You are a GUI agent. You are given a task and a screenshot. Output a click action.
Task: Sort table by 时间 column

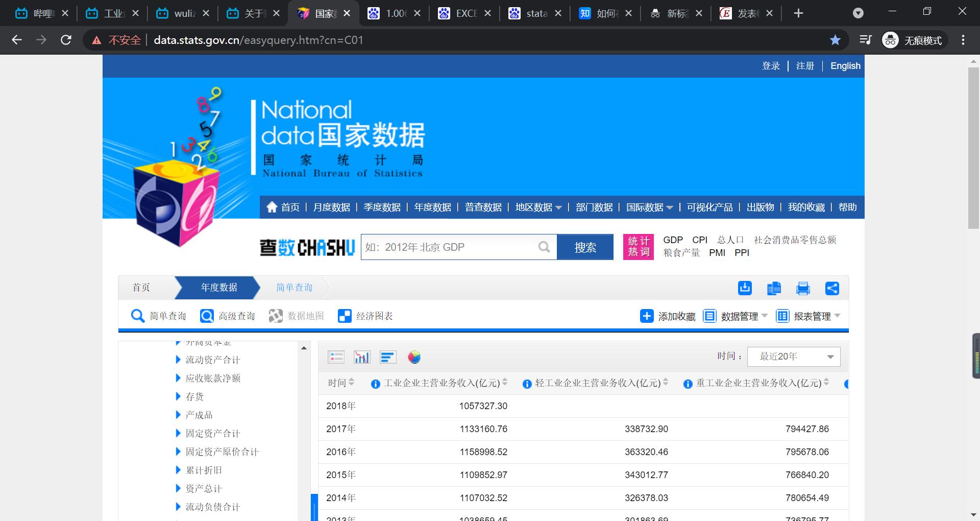(x=352, y=383)
